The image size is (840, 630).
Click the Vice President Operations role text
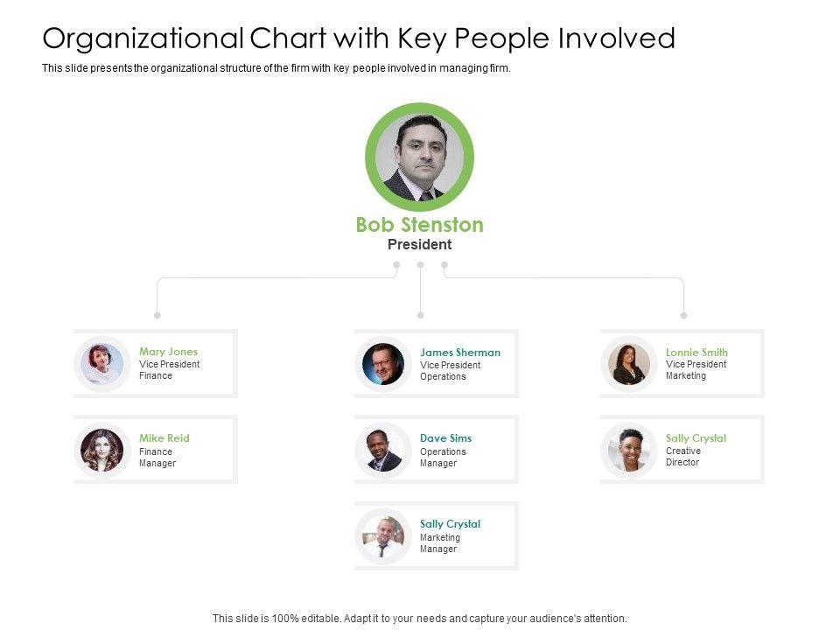(x=450, y=371)
